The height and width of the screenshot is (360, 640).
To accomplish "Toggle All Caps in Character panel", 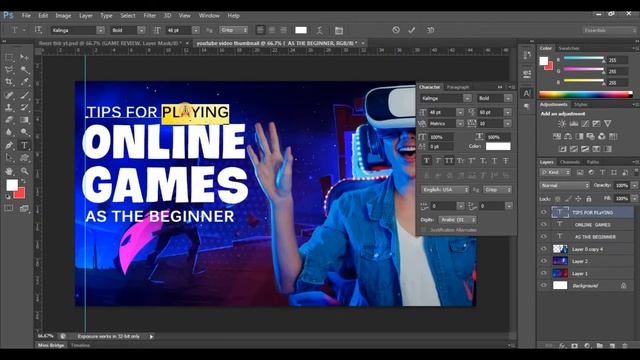I will 449,161.
